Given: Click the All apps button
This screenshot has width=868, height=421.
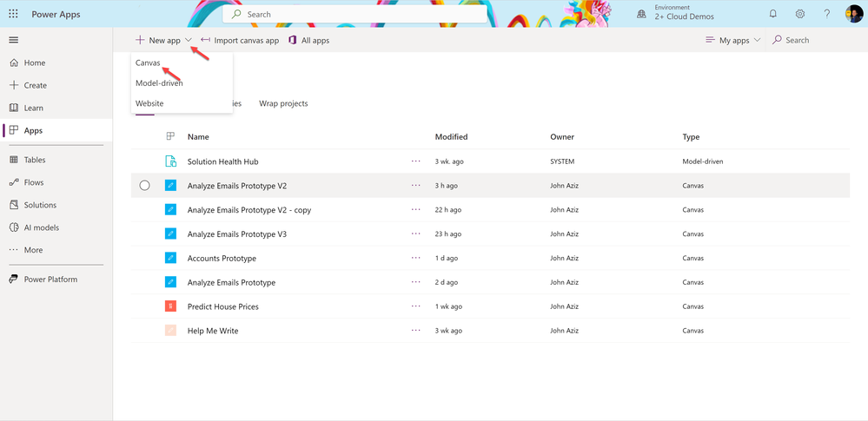Looking at the screenshot, I should (309, 41).
